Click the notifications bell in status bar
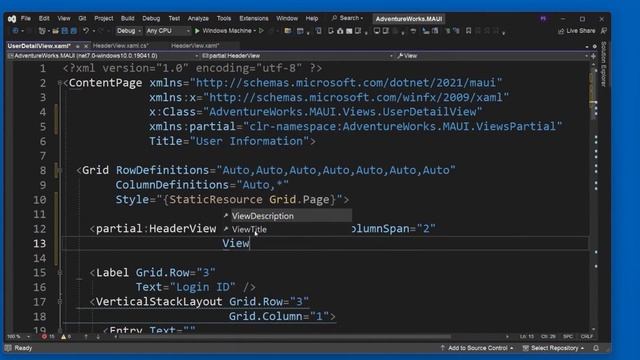This screenshot has width=640, height=360. click(596, 348)
